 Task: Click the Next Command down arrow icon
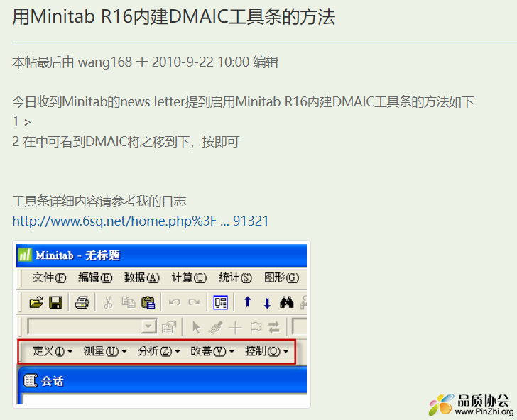267,303
